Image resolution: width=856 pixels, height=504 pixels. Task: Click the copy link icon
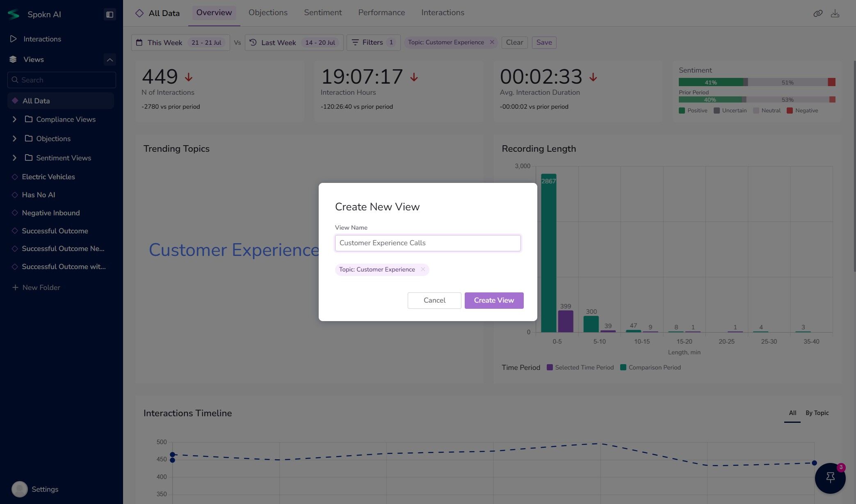818,14
